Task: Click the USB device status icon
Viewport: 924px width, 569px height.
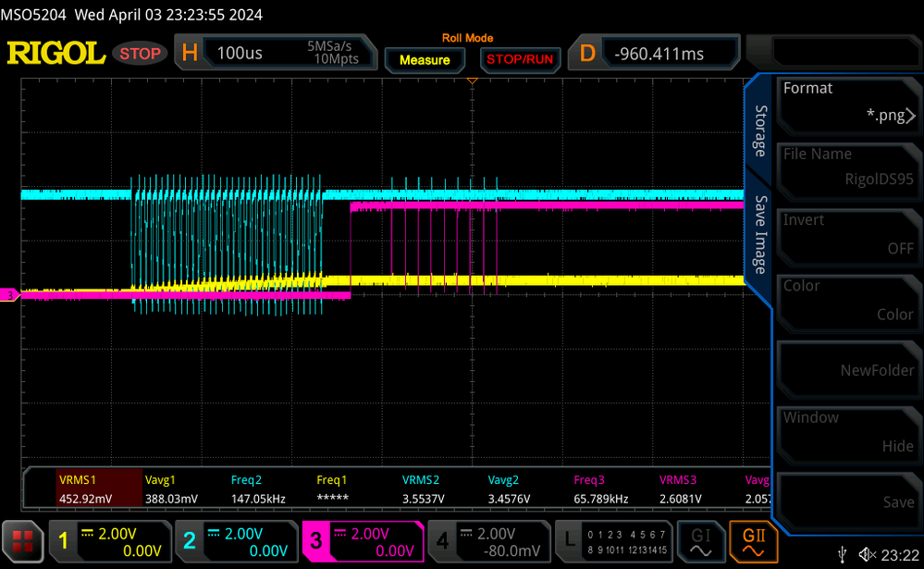Action: click(x=843, y=554)
